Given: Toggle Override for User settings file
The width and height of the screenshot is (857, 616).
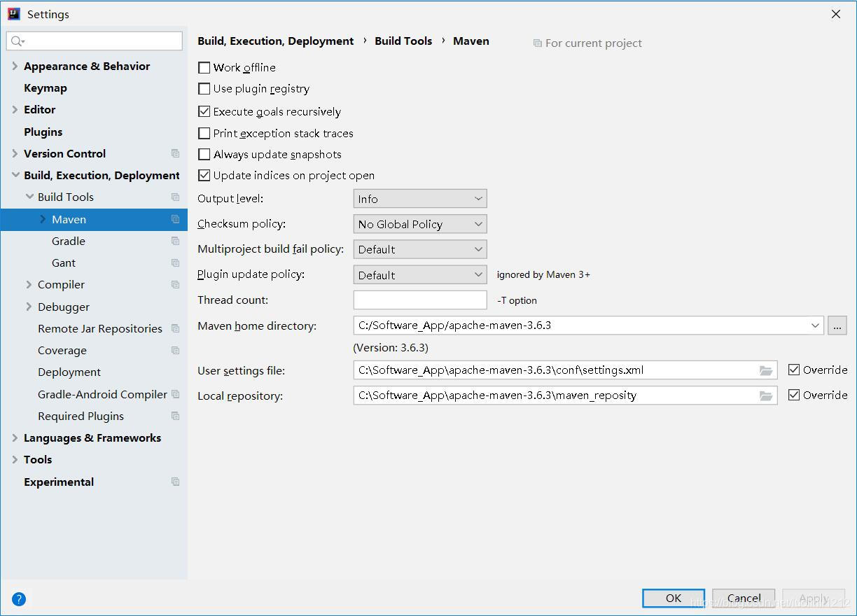Looking at the screenshot, I should pyautogui.click(x=794, y=370).
